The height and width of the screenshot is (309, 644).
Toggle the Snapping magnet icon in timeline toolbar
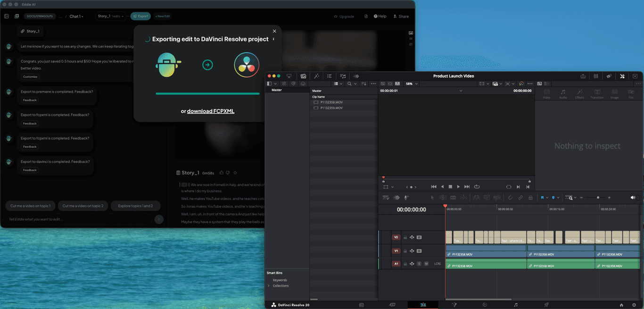pos(510,198)
